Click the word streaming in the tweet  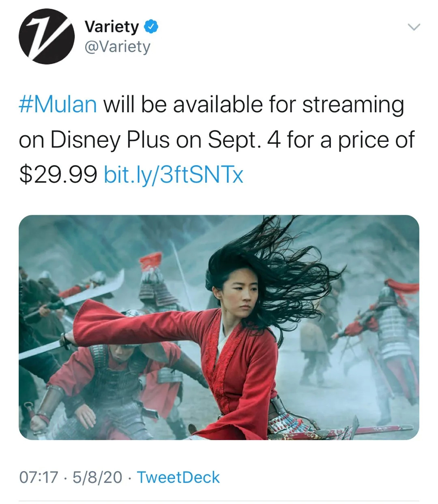pos(353,105)
